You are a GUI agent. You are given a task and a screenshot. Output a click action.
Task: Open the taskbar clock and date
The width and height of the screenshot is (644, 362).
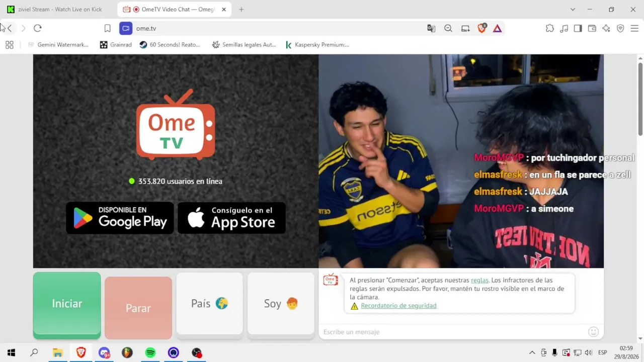tap(626, 352)
